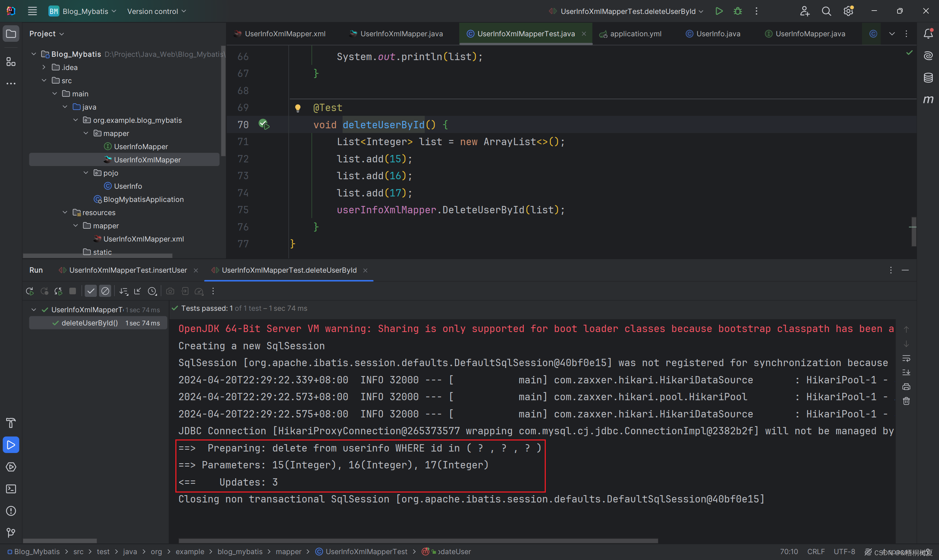939x560 pixels.
Task: Toggle scroll to end of console
Action: pyautogui.click(x=906, y=372)
